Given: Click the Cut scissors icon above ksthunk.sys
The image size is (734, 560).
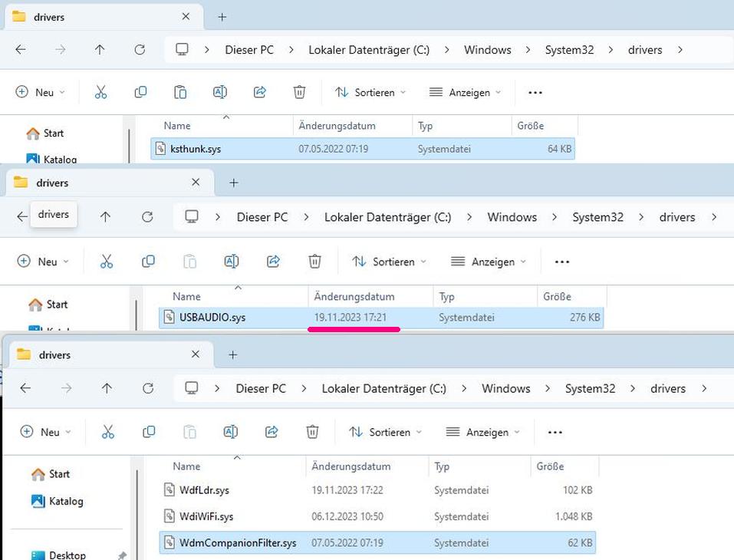Looking at the screenshot, I should tap(100, 92).
